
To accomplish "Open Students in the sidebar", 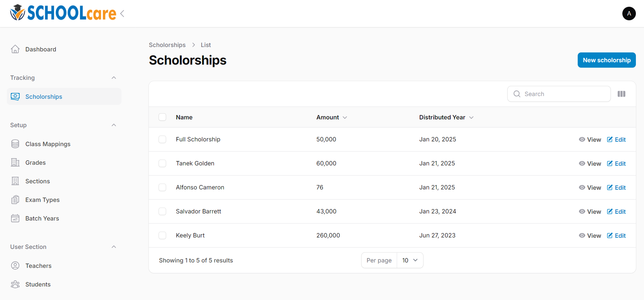I will [x=38, y=284].
